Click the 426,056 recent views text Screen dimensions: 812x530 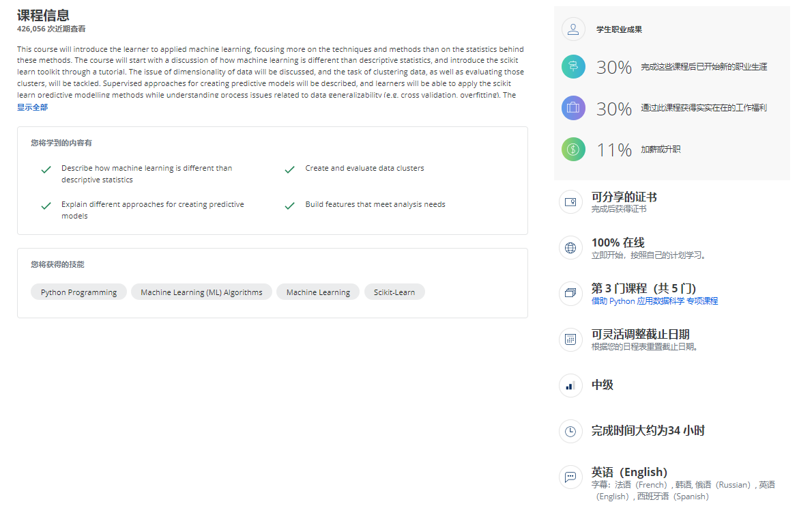coord(53,29)
